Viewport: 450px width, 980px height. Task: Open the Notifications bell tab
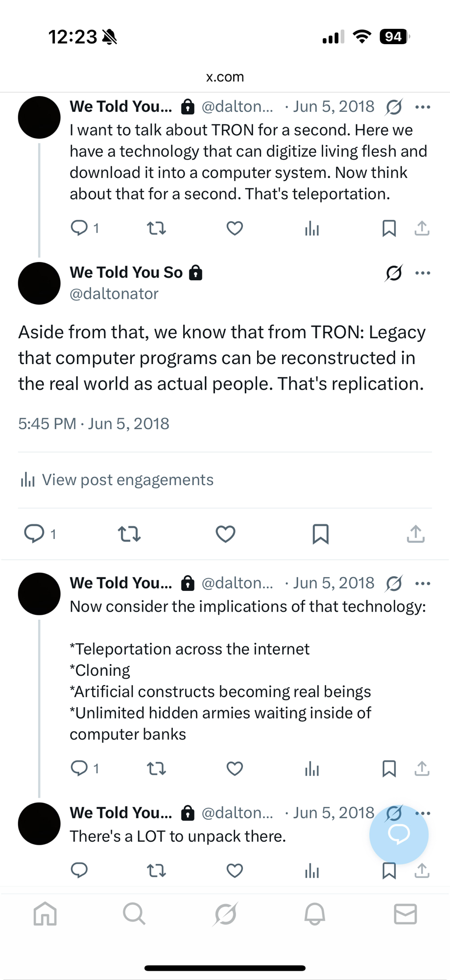tap(315, 914)
